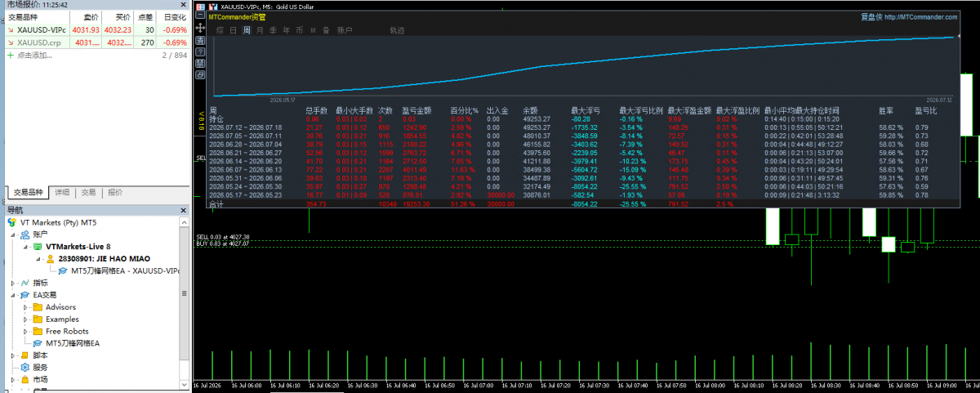
Task: Click the 服务 gear icon in navigator
Action: (x=25, y=368)
